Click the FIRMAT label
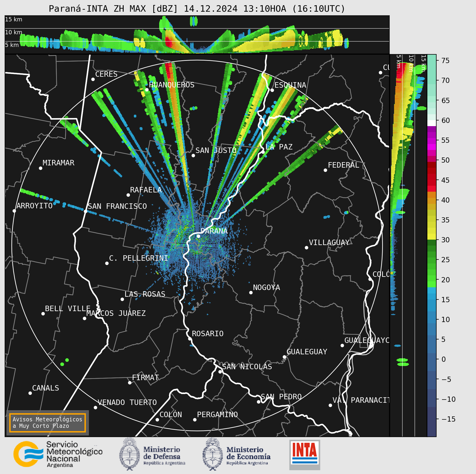Image resolution: width=476 pixels, height=474 pixels. point(146,377)
